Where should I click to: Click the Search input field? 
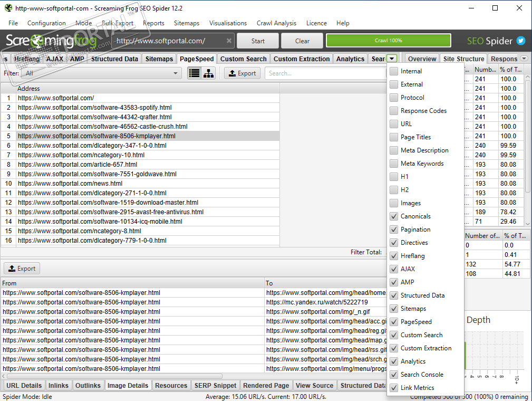[325, 73]
